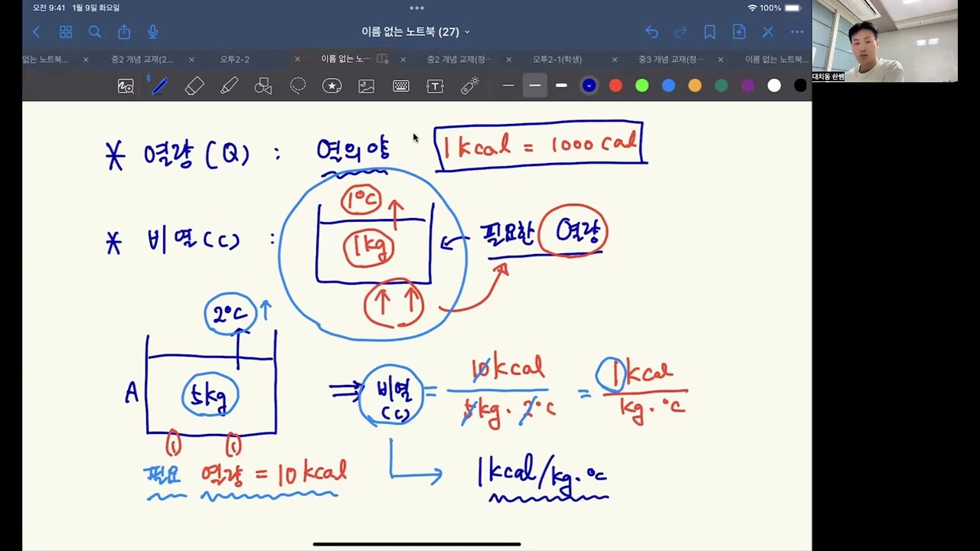Viewport: 980px width, 551px height.
Task: Tap the battery 100% status indicator
Action: (781, 8)
